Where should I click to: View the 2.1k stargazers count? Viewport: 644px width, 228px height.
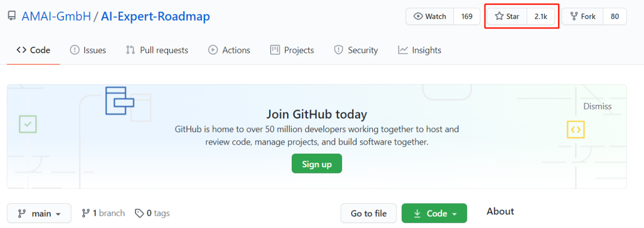[541, 16]
